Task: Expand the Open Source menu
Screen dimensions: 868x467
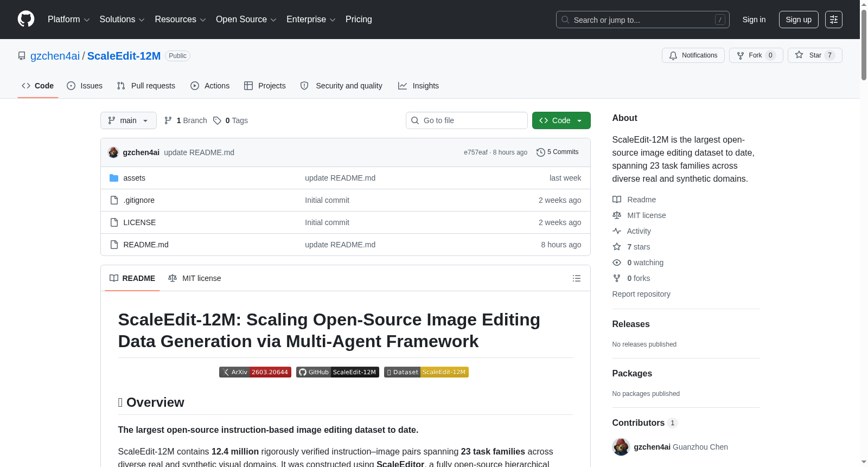Action: 246,20
